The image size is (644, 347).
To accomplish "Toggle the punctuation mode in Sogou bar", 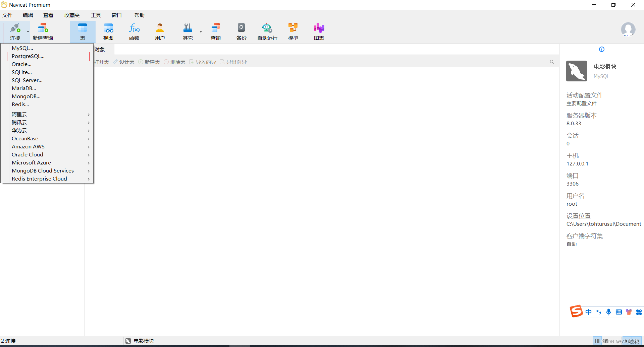I will (x=599, y=312).
